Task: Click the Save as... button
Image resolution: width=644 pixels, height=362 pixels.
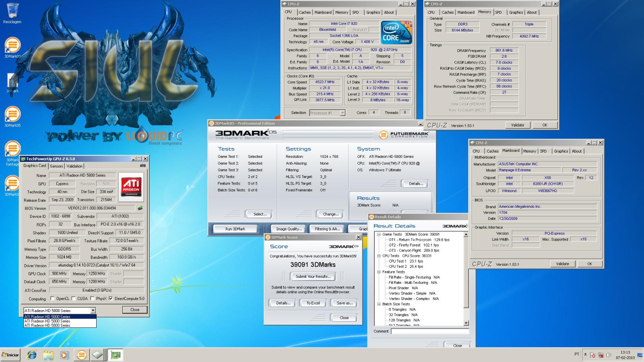Action: click(344, 303)
